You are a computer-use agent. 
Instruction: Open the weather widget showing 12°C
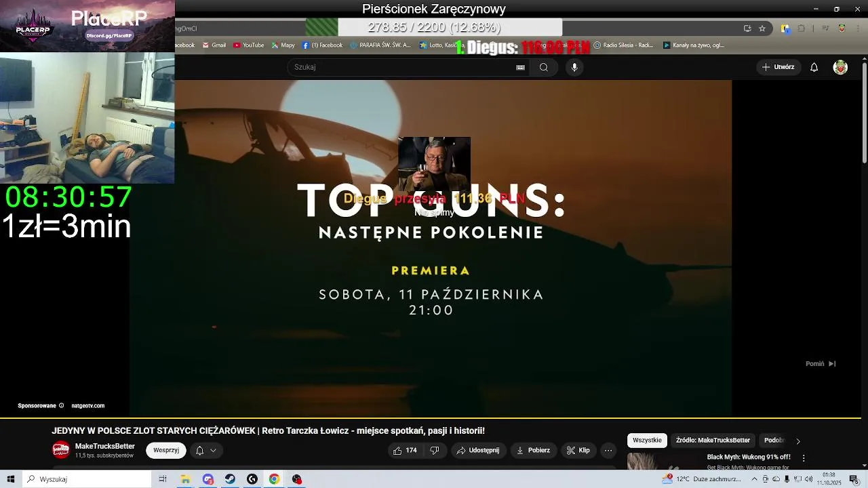click(701, 479)
